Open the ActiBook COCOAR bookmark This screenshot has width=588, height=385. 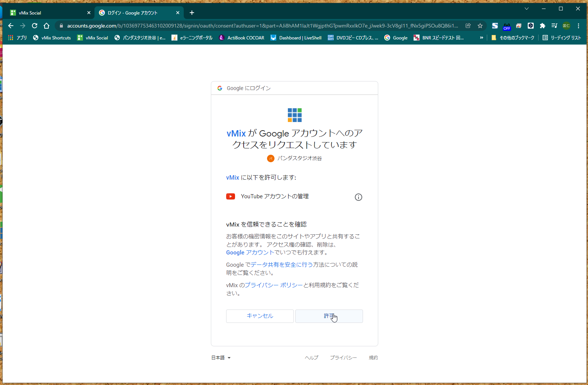point(241,38)
